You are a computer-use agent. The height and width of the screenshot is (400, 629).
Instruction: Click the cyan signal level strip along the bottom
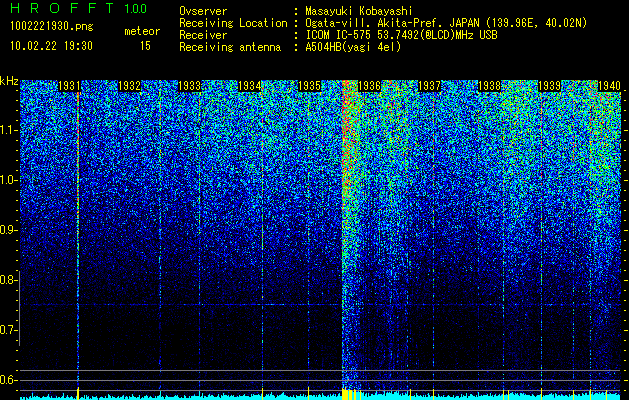[321, 396]
